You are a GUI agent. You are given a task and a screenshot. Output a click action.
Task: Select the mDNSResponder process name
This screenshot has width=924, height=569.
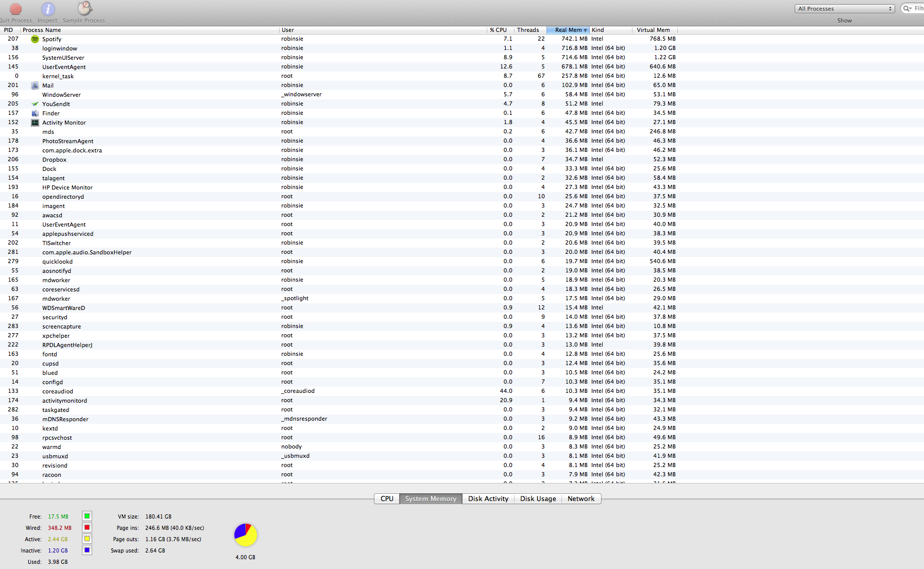pyautogui.click(x=65, y=419)
